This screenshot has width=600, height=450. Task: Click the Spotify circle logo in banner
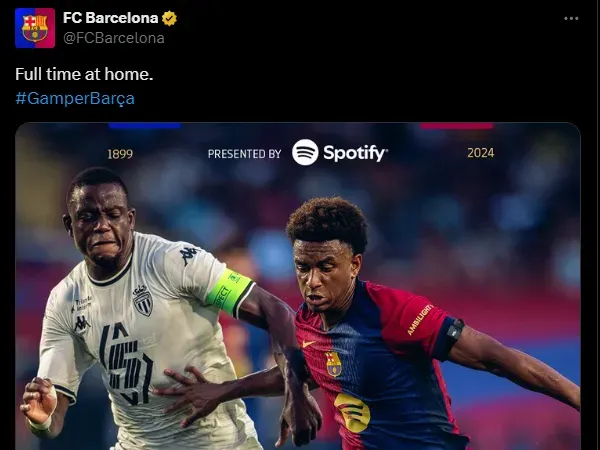point(305,152)
